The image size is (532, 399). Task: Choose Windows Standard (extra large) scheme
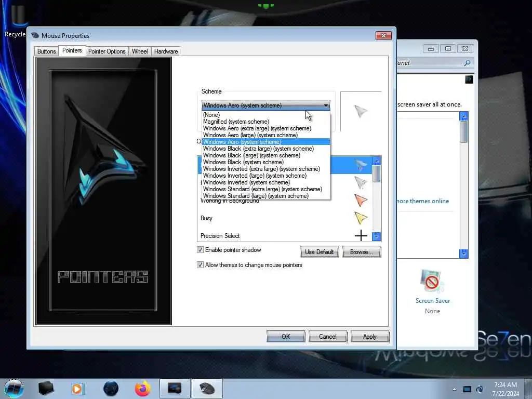pyautogui.click(x=266, y=189)
